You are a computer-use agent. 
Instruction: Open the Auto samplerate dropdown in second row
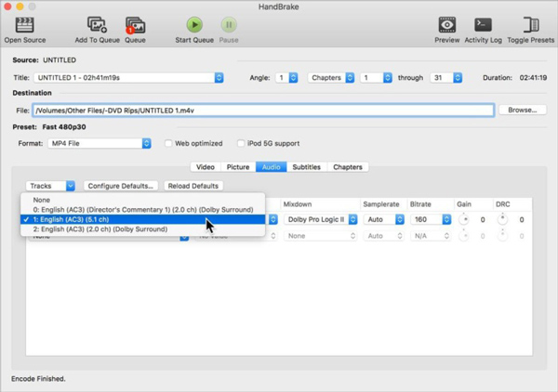tap(383, 236)
